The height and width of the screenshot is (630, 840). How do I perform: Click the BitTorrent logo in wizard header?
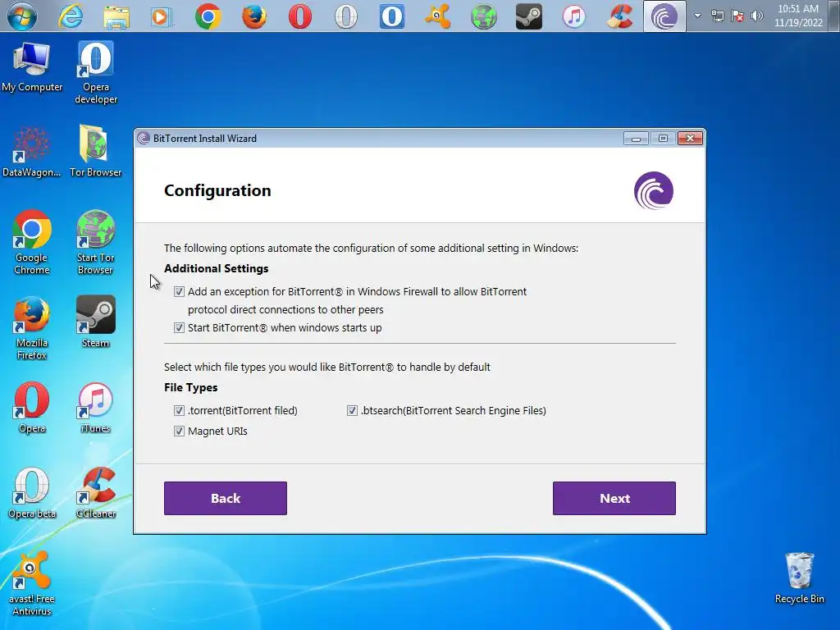(x=654, y=190)
